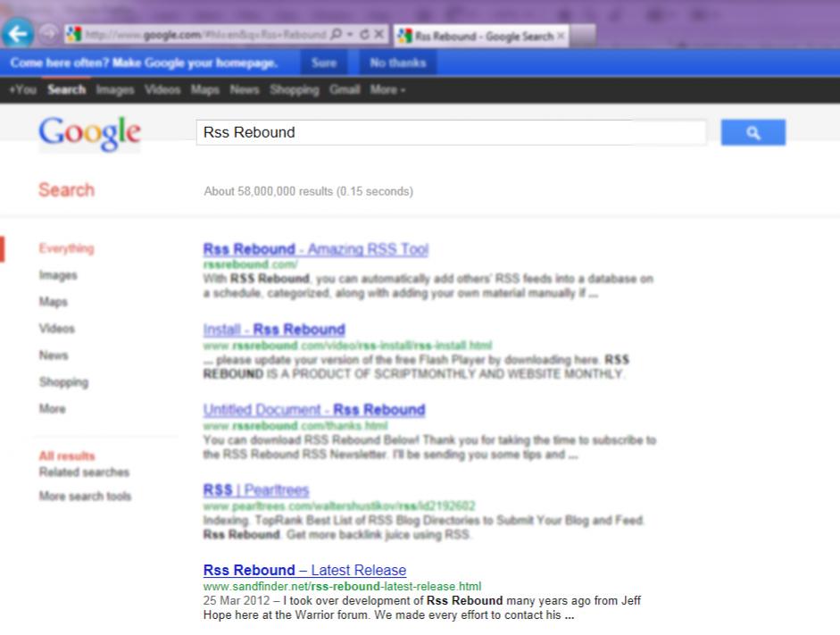This screenshot has width=840, height=635.
Task: Select Everything in the left sidebar
Action: click(66, 248)
